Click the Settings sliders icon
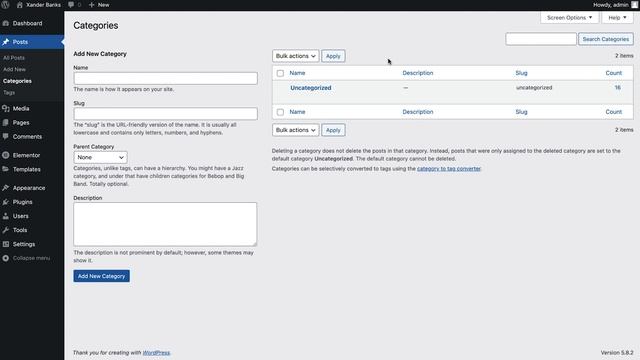The width and height of the screenshot is (640, 360). tap(6, 244)
